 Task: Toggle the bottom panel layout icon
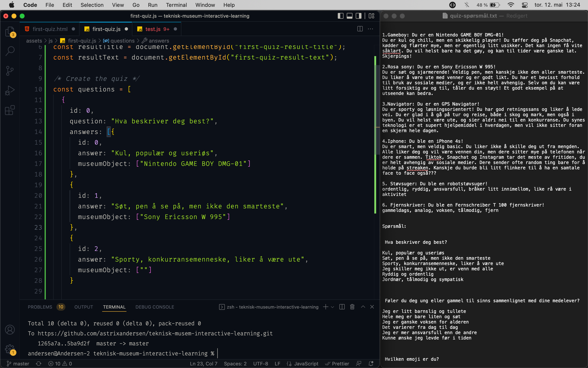pyautogui.click(x=349, y=16)
